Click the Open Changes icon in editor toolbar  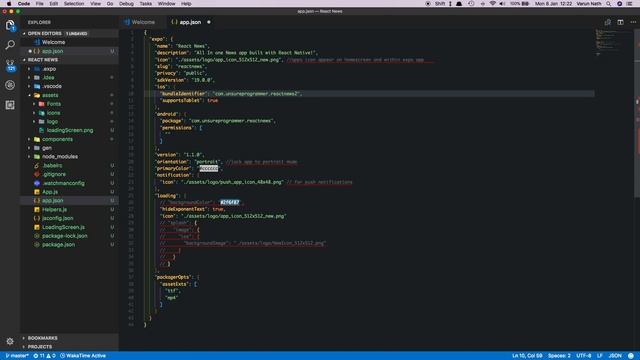[607, 22]
